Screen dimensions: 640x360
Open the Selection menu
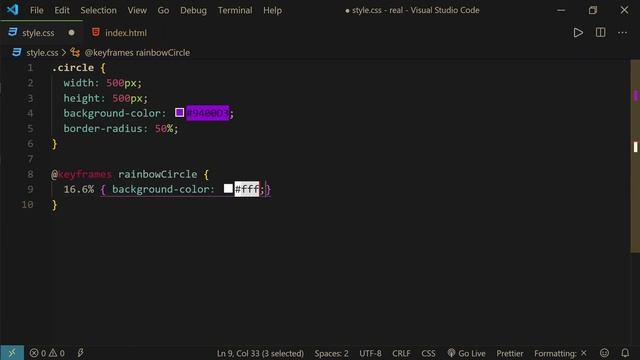click(x=98, y=10)
